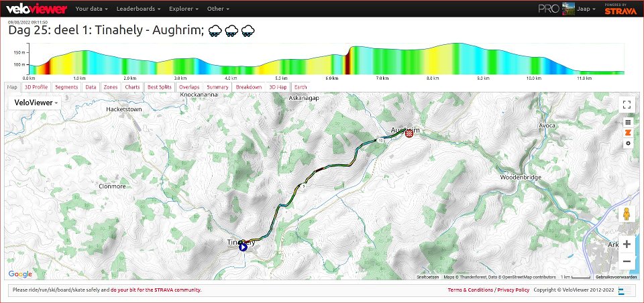Click the blue start marker at Tinahely

(244, 247)
